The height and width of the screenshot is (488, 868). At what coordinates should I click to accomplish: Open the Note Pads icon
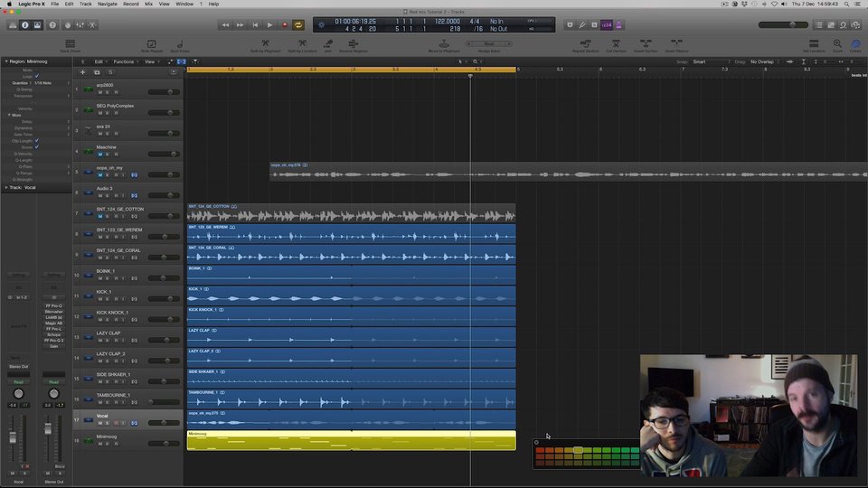pos(831,25)
